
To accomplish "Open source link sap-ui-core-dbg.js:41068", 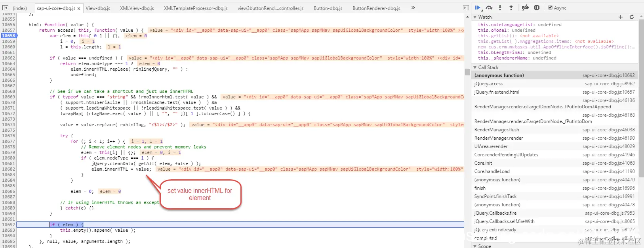I will (609, 163).
